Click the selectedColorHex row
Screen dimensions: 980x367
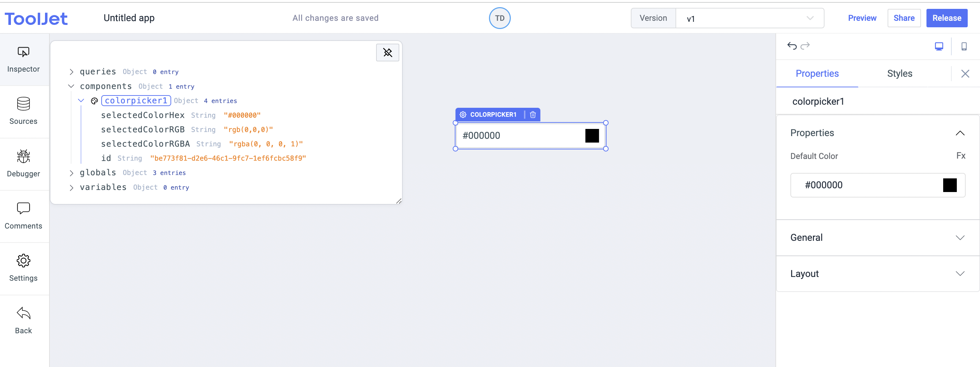pos(180,115)
